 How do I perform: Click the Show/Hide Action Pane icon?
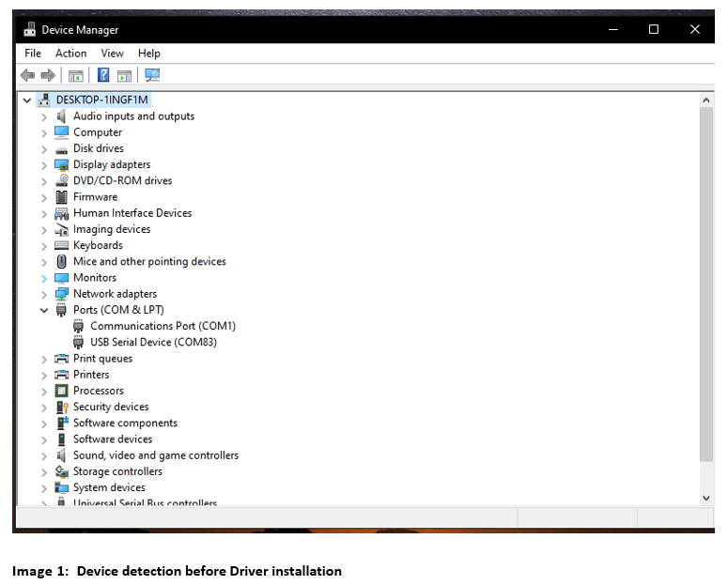point(124,75)
